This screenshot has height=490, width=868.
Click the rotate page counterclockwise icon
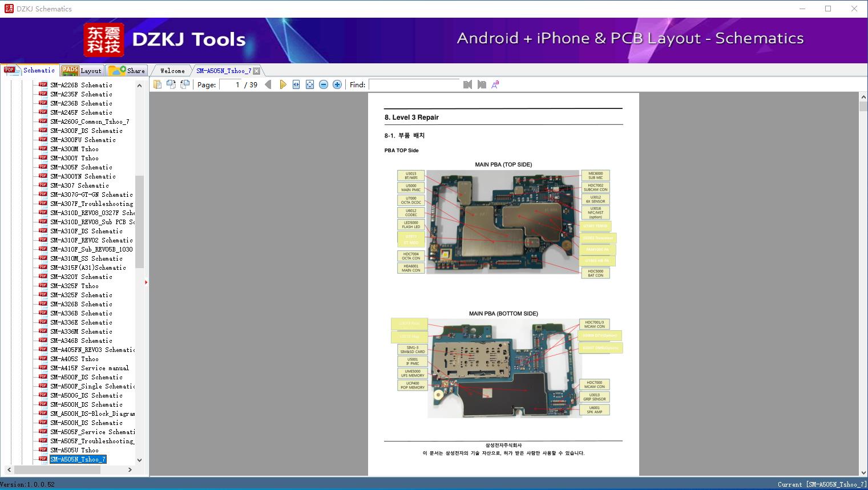click(171, 84)
